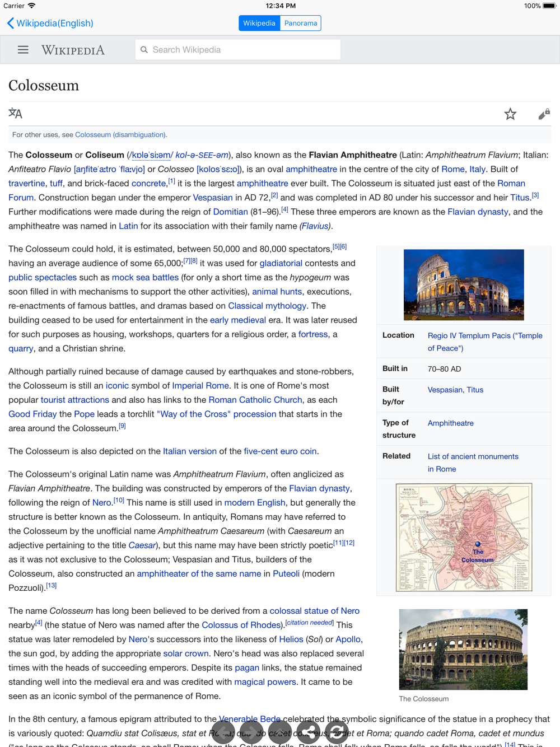
Task: Open the five-cent euro coin link
Action: pyautogui.click(x=280, y=451)
